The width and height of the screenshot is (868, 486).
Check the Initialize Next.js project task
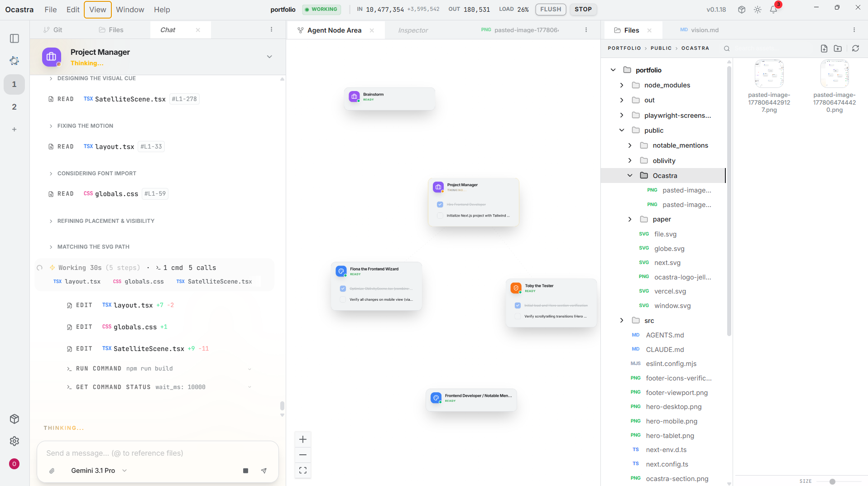pos(440,216)
